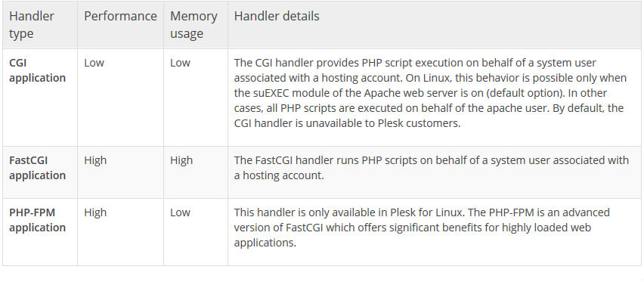Click the CGI handler description paragraph
The image size is (644, 282).
(x=430, y=93)
